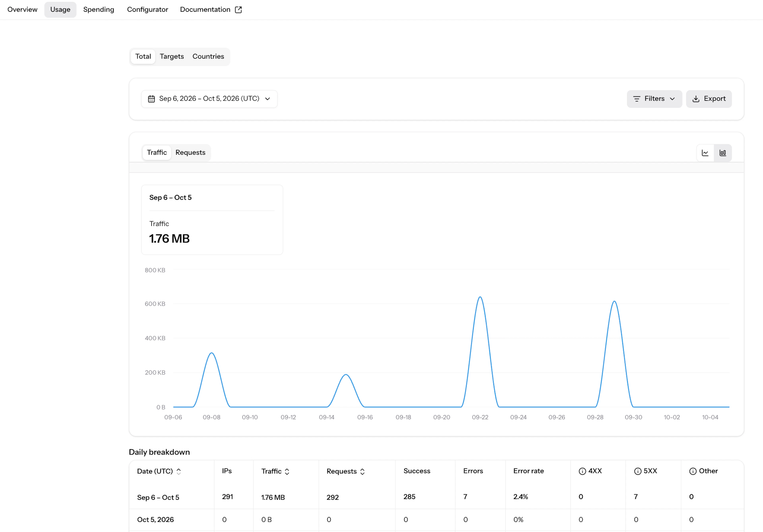Screen dimensions: 763x532
Task: Click the Sep 6 – Oct 5 totals row label
Action: coord(158,497)
